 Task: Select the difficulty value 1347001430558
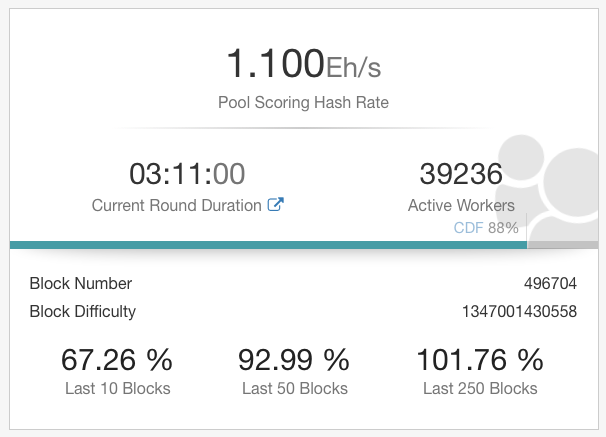coord(514,311)
